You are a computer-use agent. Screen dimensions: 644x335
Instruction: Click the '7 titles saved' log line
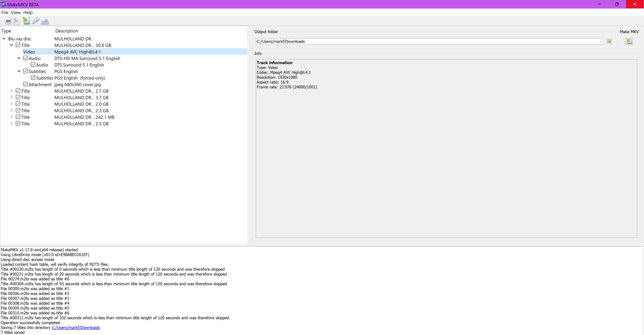click(x=13, y=332)
